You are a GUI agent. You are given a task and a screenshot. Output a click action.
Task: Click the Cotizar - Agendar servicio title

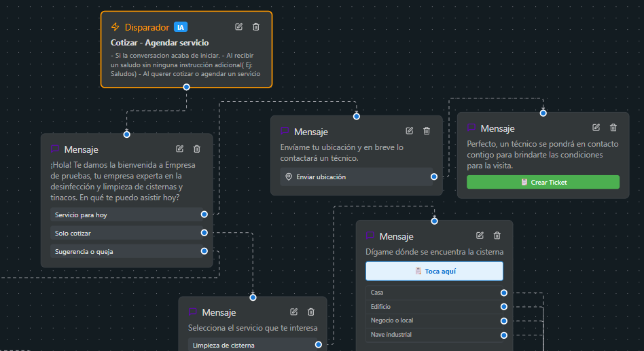coord(160,43)
